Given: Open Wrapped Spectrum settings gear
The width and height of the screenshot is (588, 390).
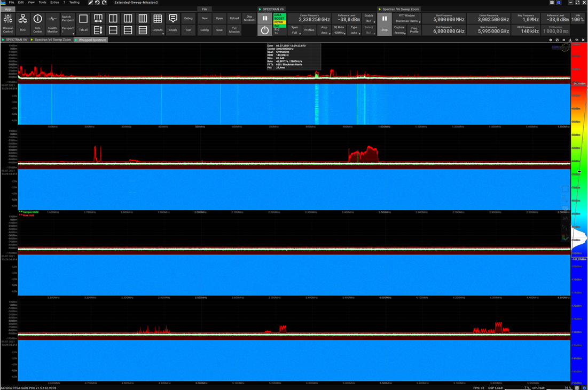Looking at the screenshot, I should click(551, 39).
